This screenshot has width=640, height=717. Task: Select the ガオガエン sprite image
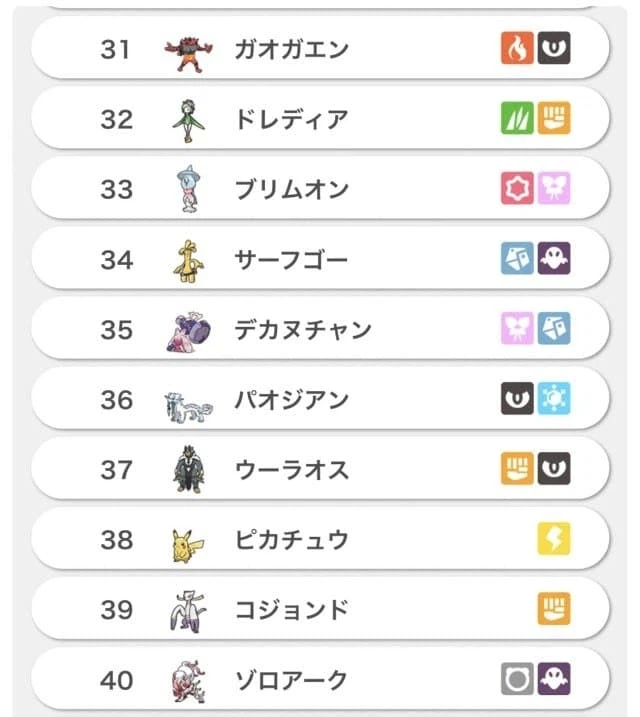pos(187,50)
